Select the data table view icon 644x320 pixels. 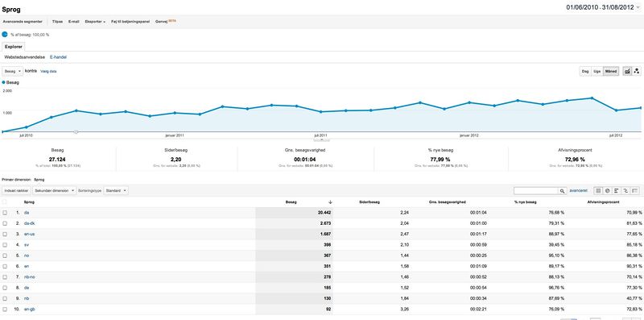coord(598,191)
